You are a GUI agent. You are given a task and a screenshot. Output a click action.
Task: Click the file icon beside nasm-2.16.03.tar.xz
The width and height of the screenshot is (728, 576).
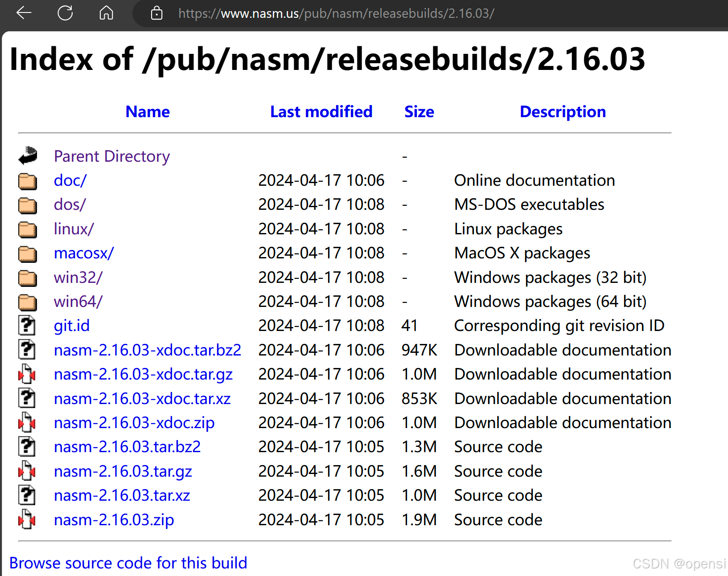[x=27, y=495]
